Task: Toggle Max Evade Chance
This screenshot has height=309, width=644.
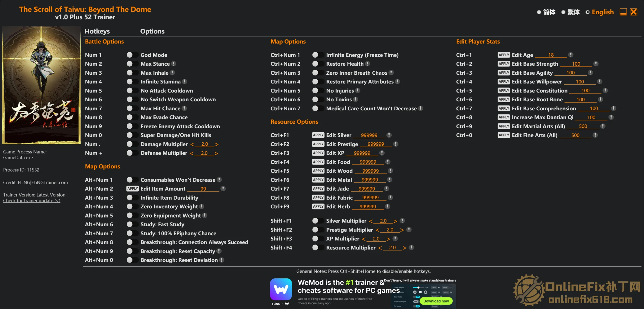Action: click(x=132, y=117)
